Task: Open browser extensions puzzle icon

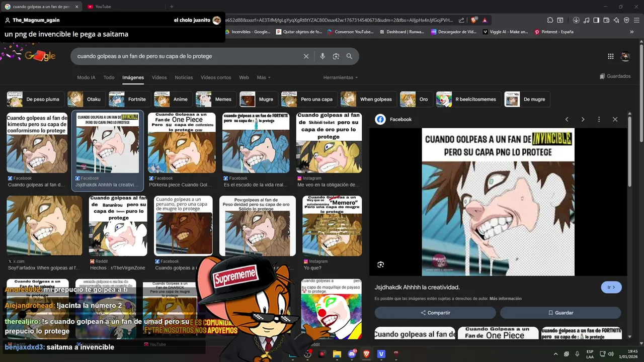Action: [550, 20]
